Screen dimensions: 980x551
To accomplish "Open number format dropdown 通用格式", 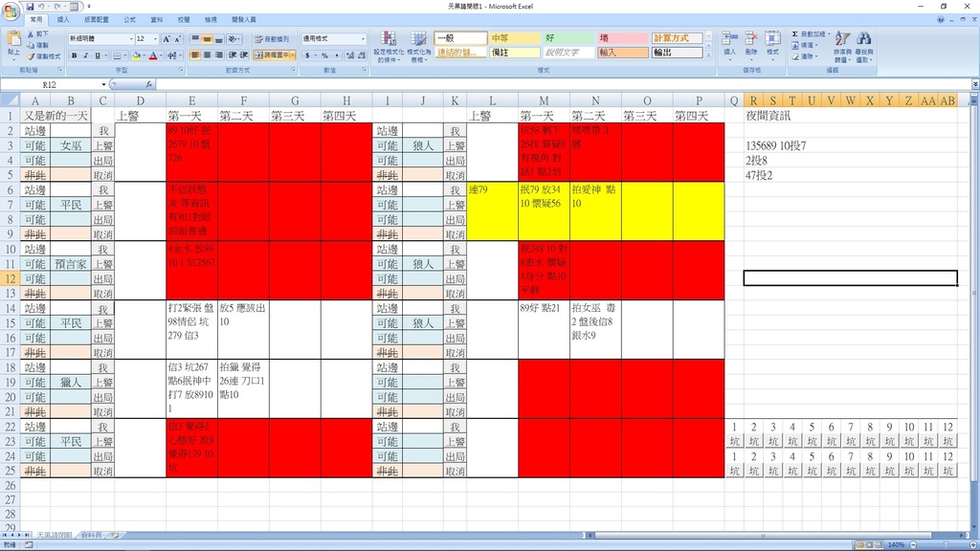I will (363, 38).
